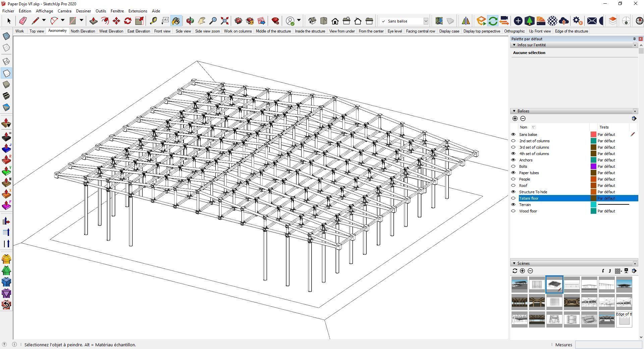
Task: Switch to the Top view scene tab
Action: [37, 31]
